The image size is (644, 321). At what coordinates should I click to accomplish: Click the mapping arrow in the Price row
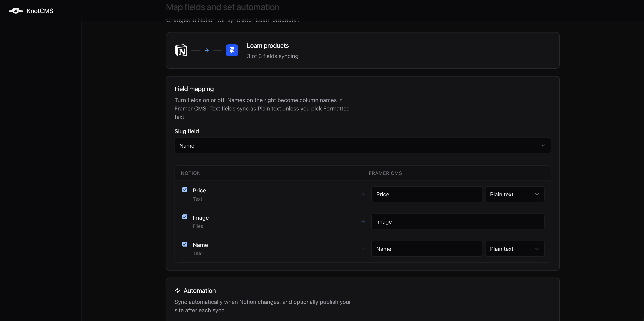pos(363,194)
